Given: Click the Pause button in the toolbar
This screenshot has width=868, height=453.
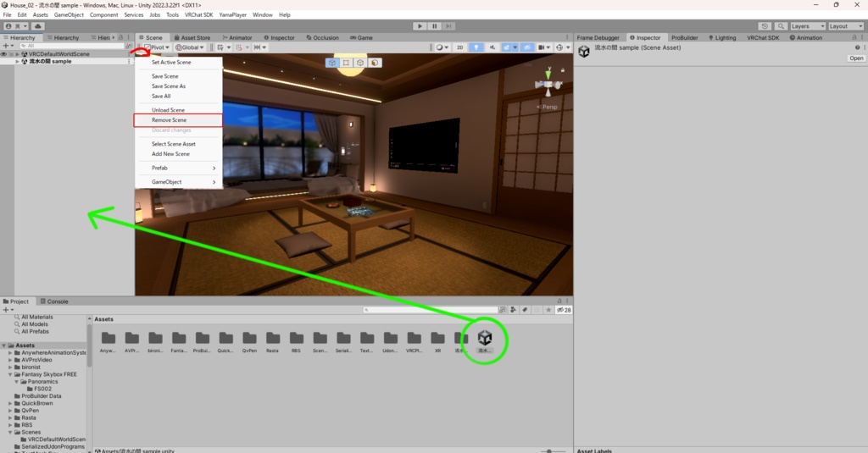Looking at the screenshot, I should pyautogui.click(x=435, y=26).
